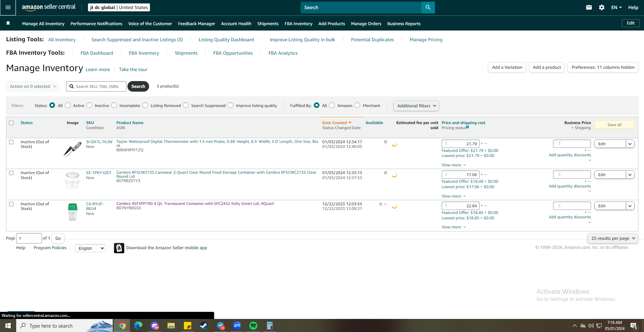The image size is (644, 332).
Task: Select the Incomplete status filter
Action: click(114, 105)
